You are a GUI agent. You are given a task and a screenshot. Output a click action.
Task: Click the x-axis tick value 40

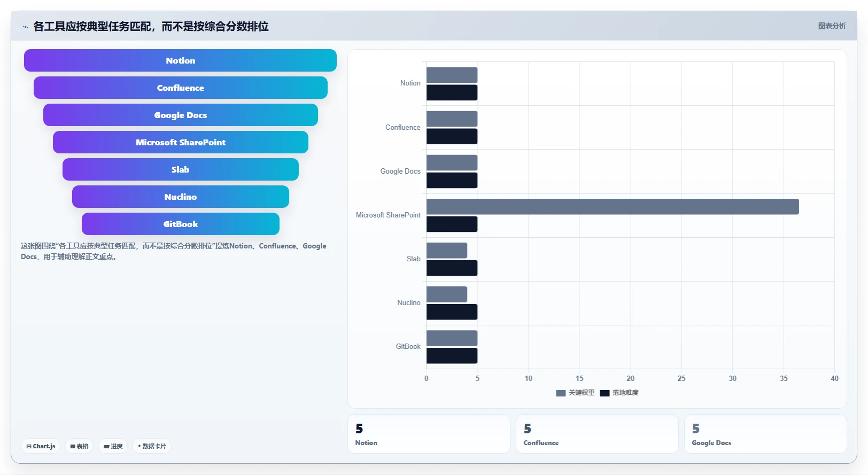tap(834, 378)
